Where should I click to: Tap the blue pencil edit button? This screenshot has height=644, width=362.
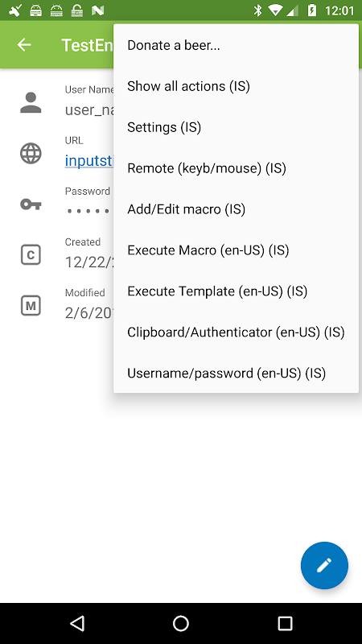pos(324,566)
